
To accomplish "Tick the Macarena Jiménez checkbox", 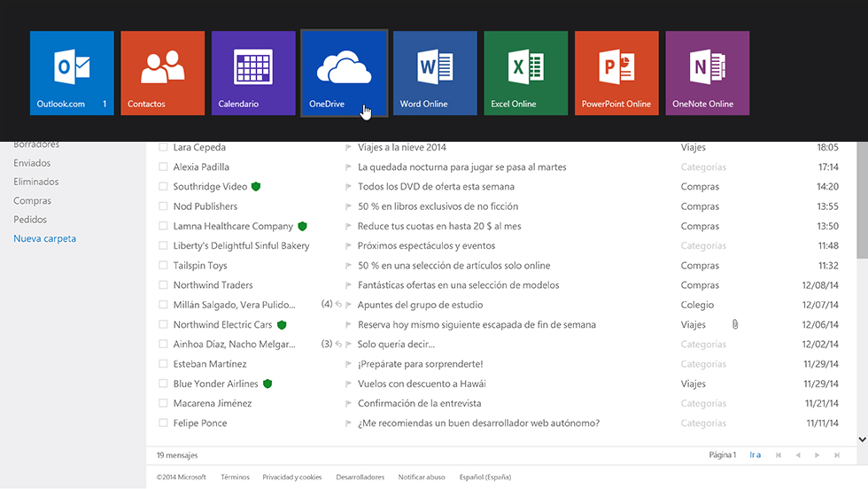I will pyautogui.click(x=163, y=403).
